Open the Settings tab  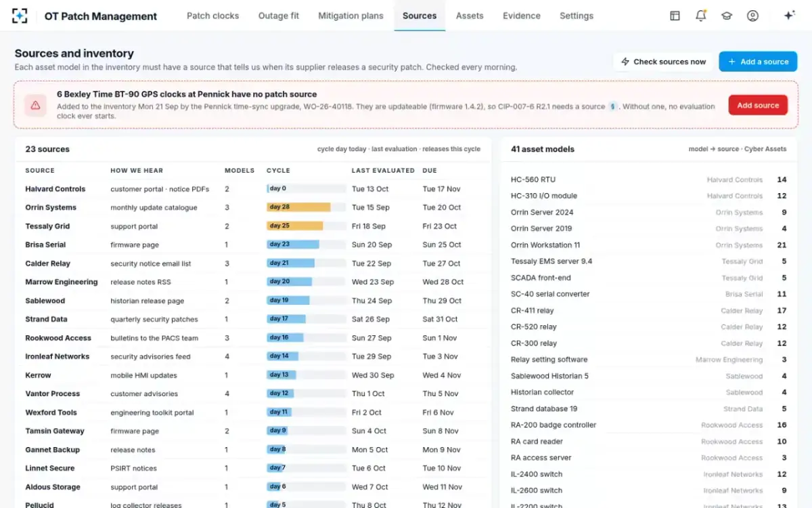(577, 16)
